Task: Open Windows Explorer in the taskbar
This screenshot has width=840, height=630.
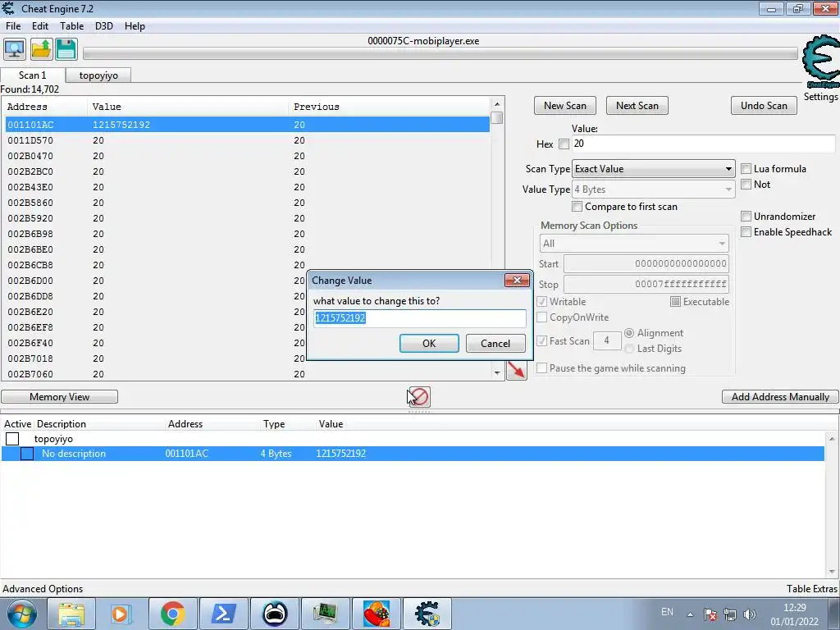Action: 71,614
